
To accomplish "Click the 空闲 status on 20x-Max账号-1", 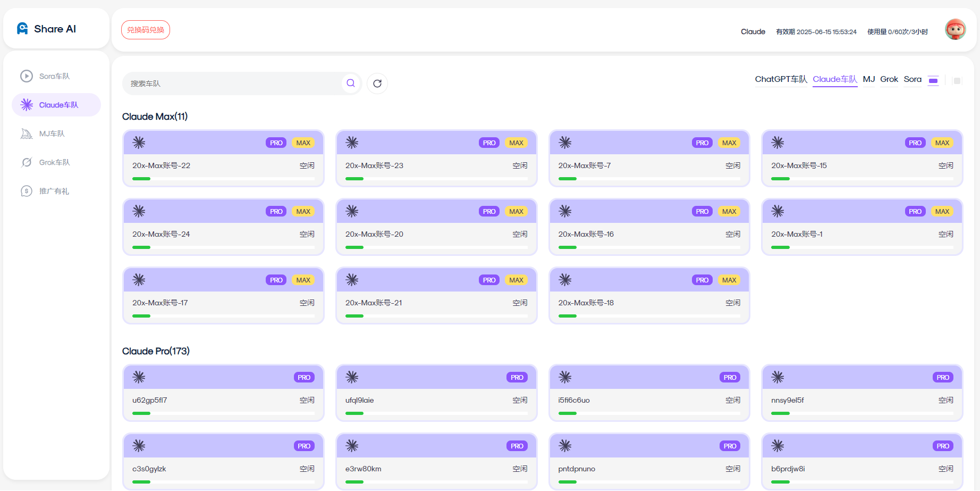I will coord(945,234).
